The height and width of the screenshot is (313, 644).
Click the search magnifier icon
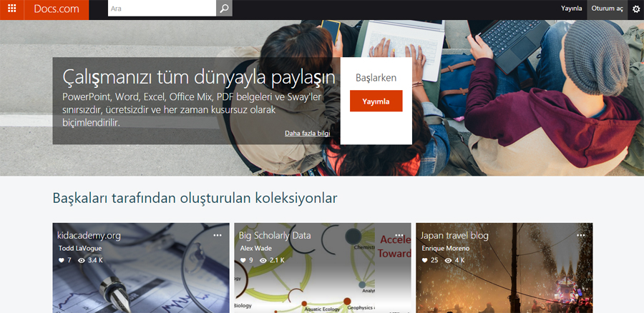point(225,9)
